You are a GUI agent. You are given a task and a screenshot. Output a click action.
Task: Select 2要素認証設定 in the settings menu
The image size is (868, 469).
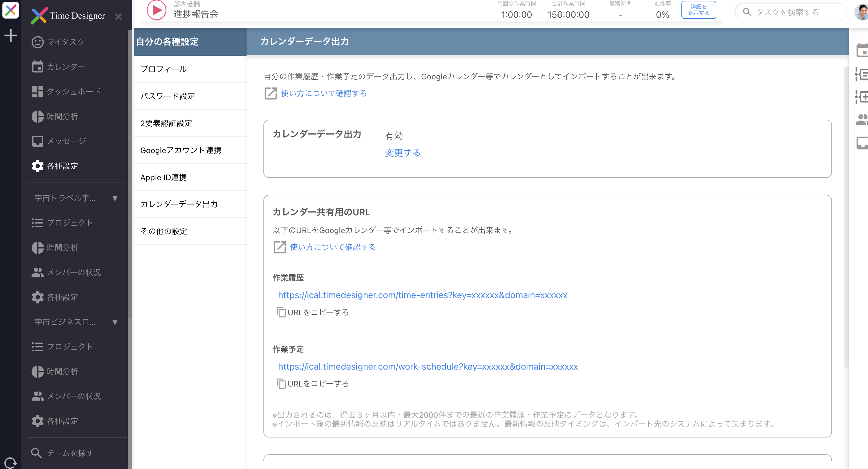tap(190, 123)
